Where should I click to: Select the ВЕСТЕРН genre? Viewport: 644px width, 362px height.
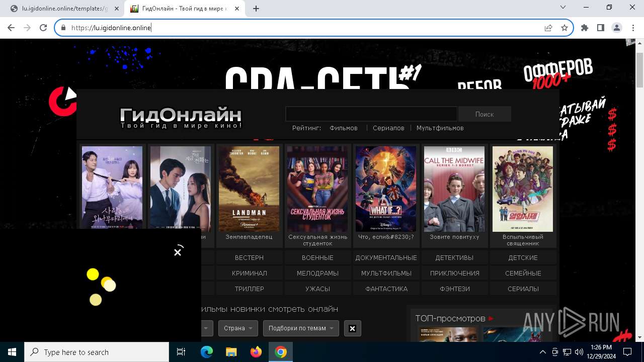[x=249, y=257]
